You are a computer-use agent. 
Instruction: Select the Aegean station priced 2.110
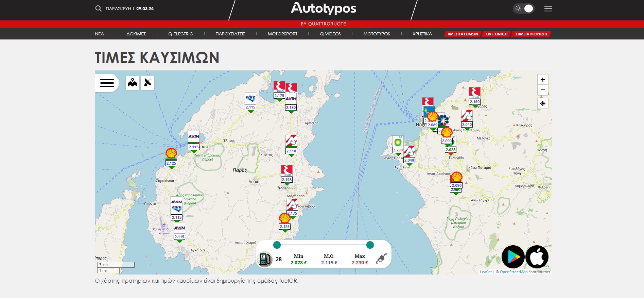coord(291,146)
